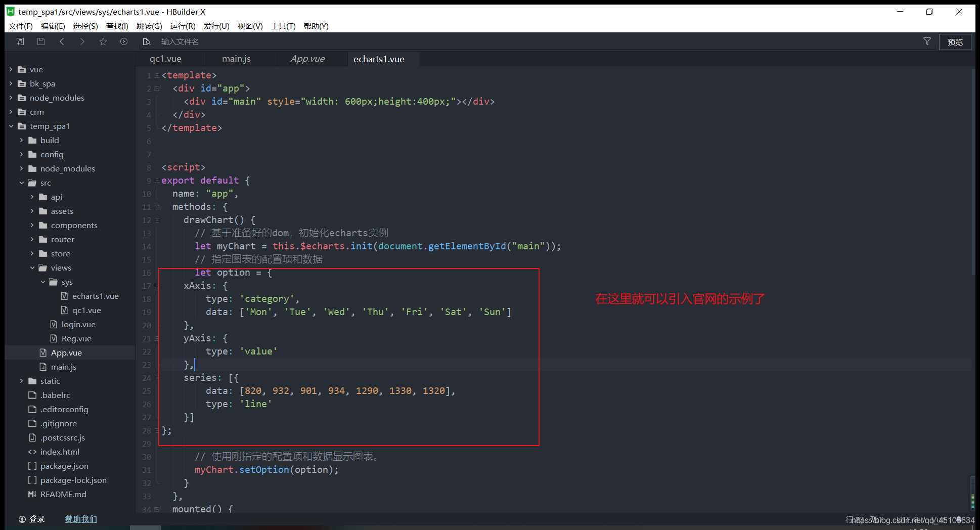Open echarts1.vue file icon in tree
Screen dimensions: 980x530
64,296
